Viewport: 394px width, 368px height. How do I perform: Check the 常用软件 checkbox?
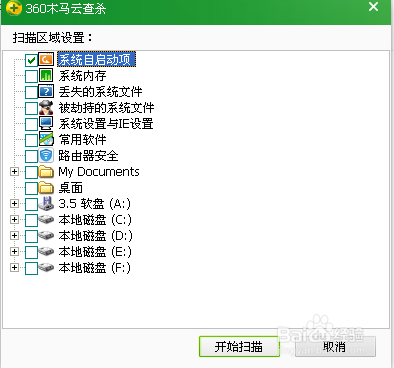click(31, 140)
